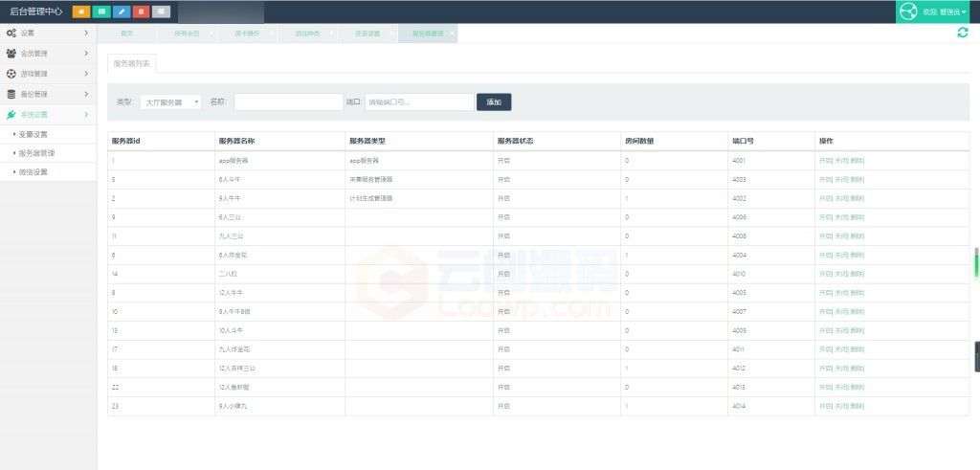
Task: Click 关闭 link in port 4007 row
Action: coord(841,311)
